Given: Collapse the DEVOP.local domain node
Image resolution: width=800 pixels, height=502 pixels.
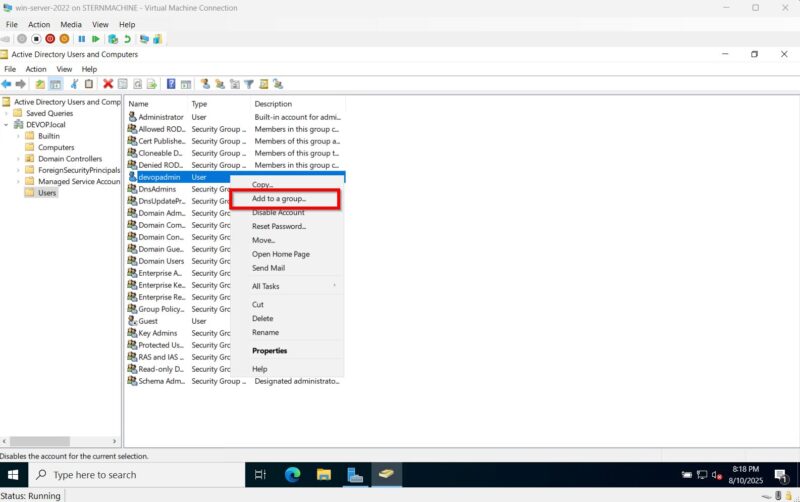Looking at the screenshot, I should pyautogui.click(x=6, y=124).
